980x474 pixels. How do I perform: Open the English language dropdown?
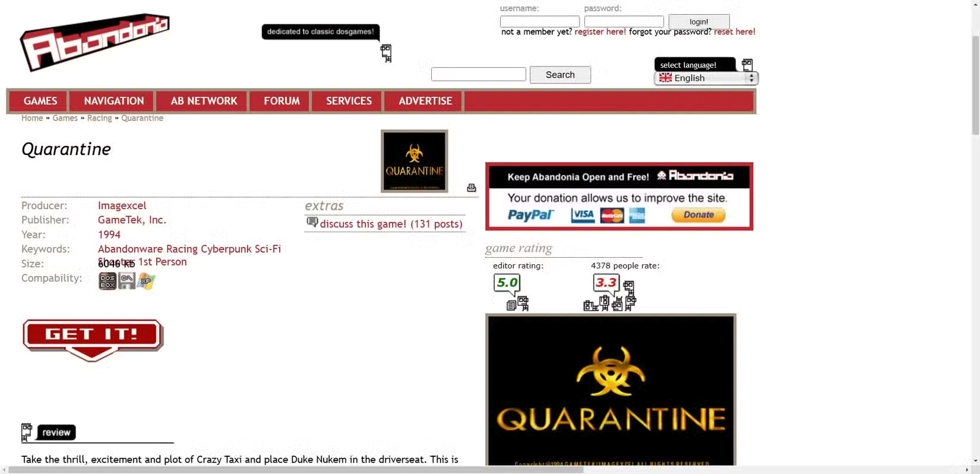pos(706,78)
